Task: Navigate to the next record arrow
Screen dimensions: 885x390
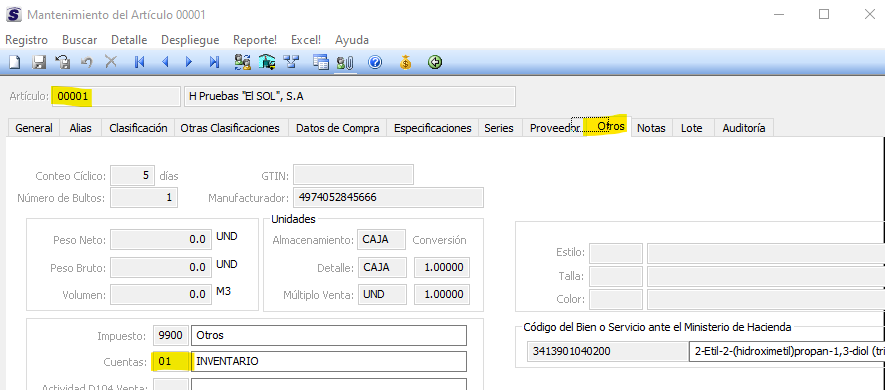Action: tap(189, 62)
